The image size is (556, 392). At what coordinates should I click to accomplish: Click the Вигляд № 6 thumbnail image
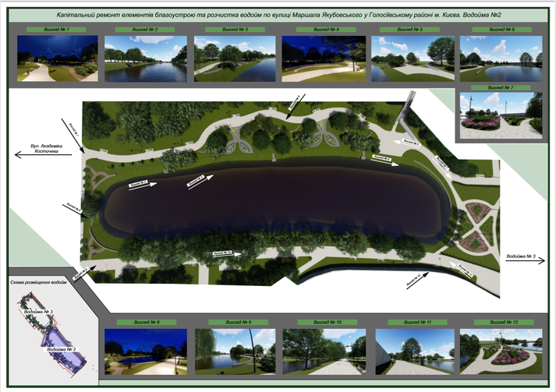501,58
